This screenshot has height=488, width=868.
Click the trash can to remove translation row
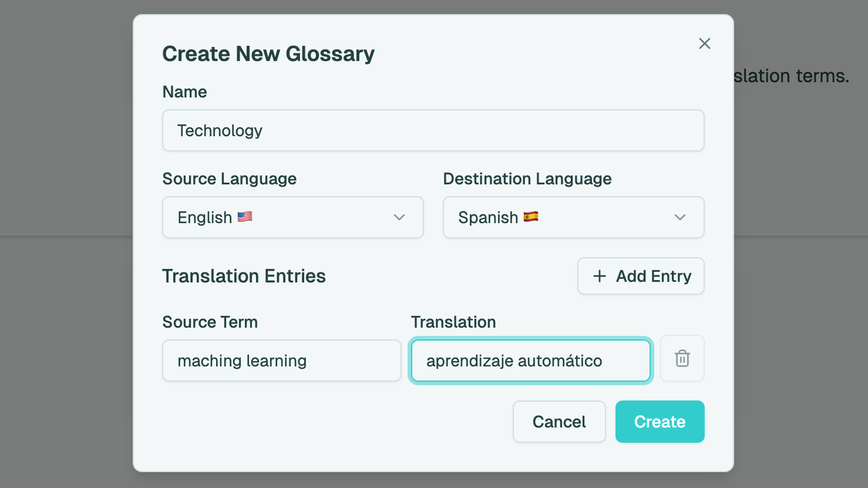[682, 358]
